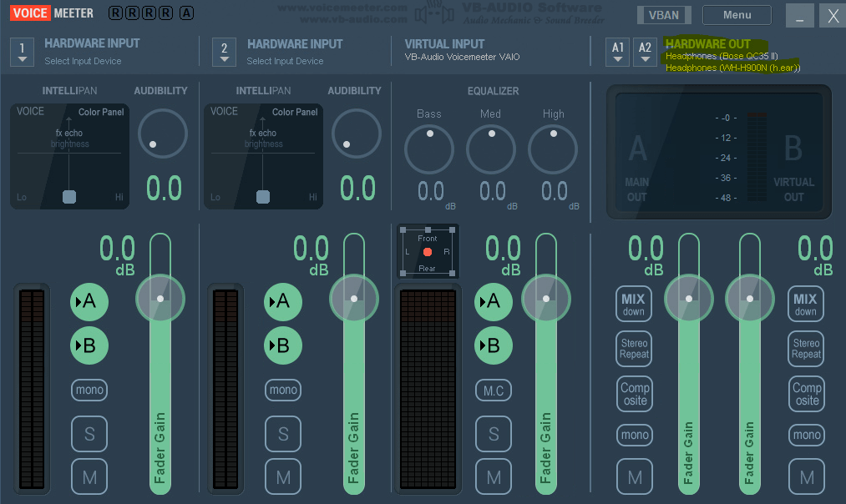Select A MAIN OUT in the meter display
The image size is (846, 504).
click(637, 168)
